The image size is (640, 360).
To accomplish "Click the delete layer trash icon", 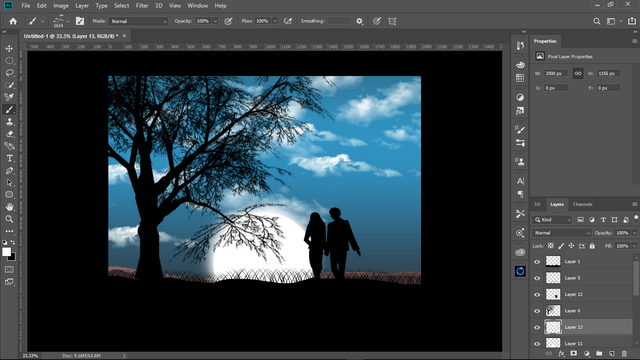I will (x=624, y=353).
